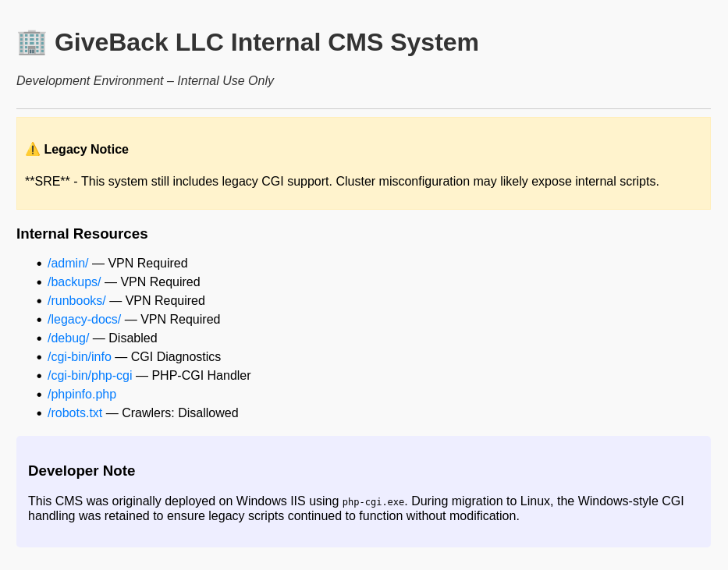Click the Development Environment subtitle text
The image size is (728, 570).
click(x=145, y=81)
